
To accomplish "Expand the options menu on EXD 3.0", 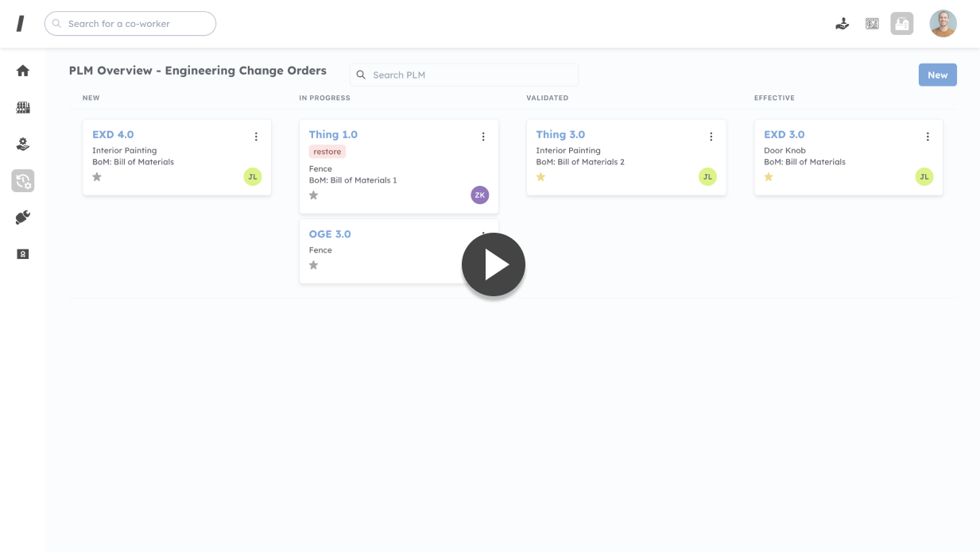I will point(928,137).
